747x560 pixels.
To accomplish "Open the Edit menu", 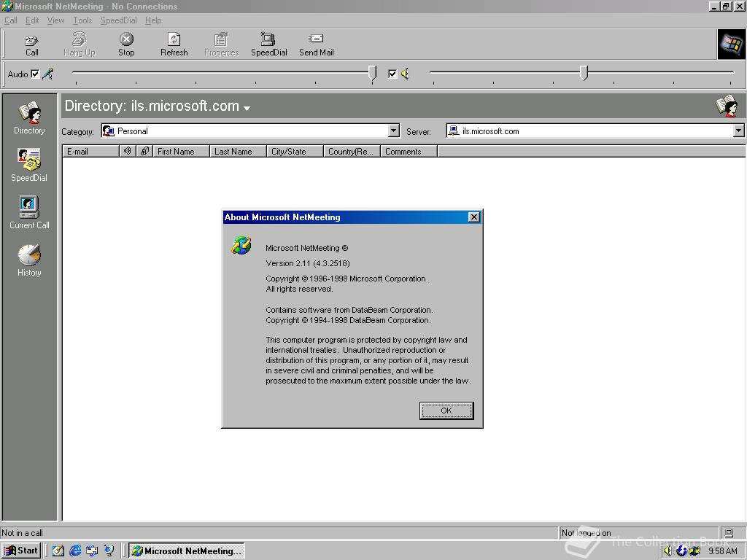I will 32,20.
